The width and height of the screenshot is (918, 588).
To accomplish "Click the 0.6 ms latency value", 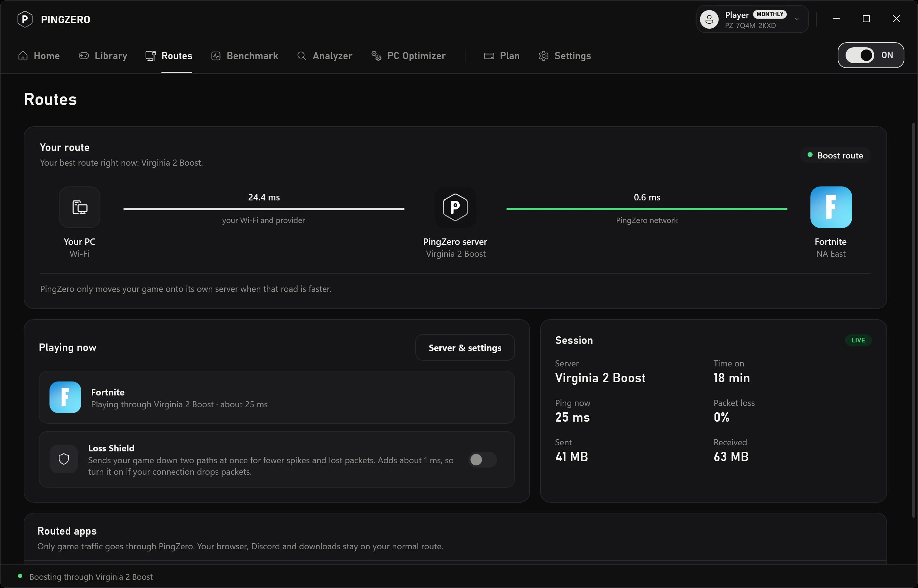I will tap(647, 197).
